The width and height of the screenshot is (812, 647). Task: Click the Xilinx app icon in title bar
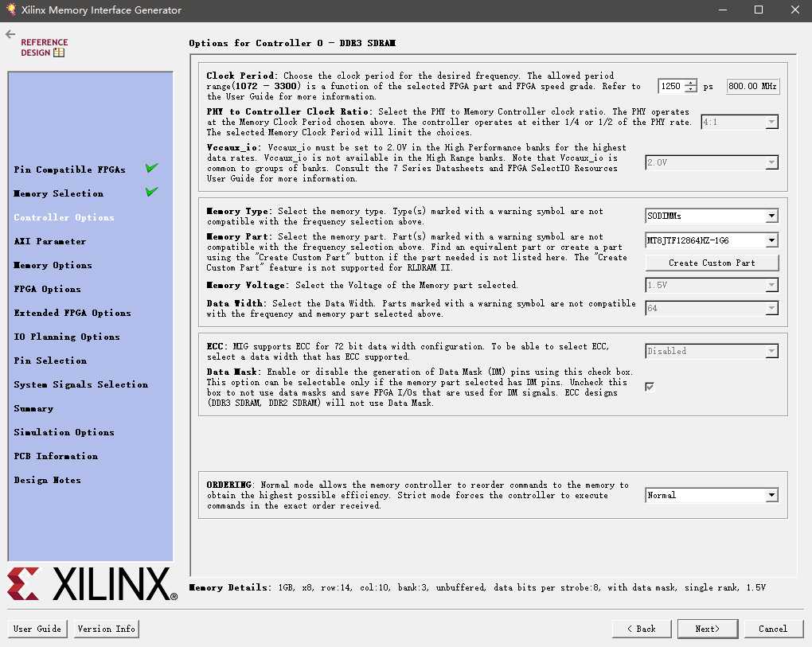pos(11,10)
